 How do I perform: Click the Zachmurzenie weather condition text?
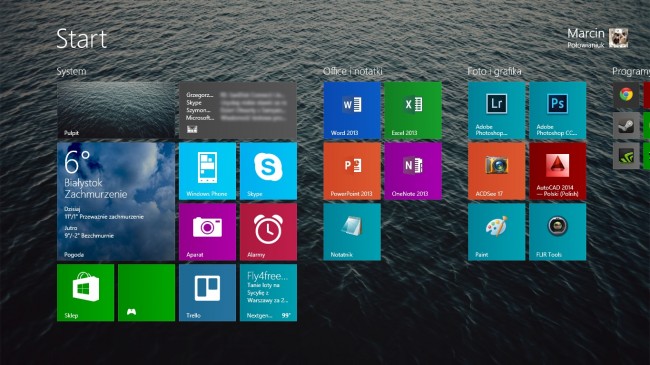[x=96, y=194]
